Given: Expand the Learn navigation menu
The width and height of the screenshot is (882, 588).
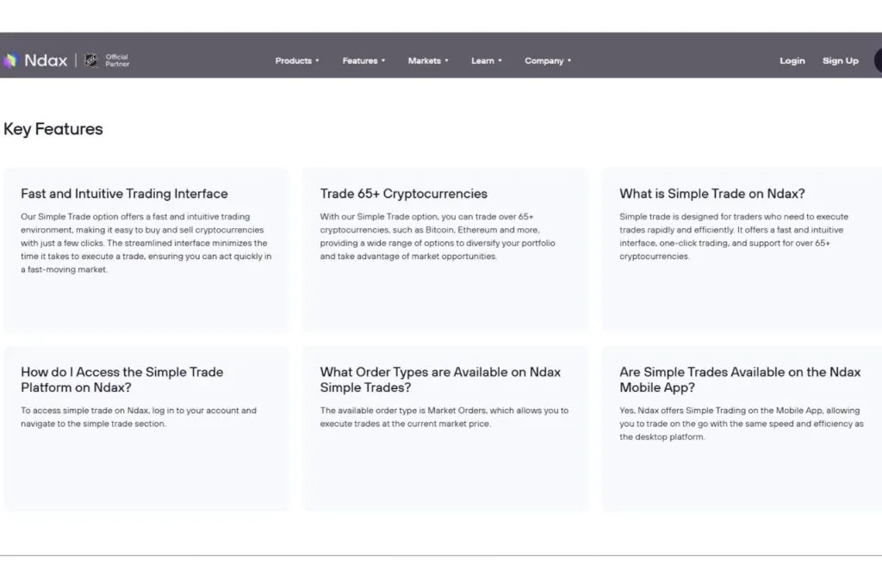Looking at the screenshot, I should (x=487, y=61).
